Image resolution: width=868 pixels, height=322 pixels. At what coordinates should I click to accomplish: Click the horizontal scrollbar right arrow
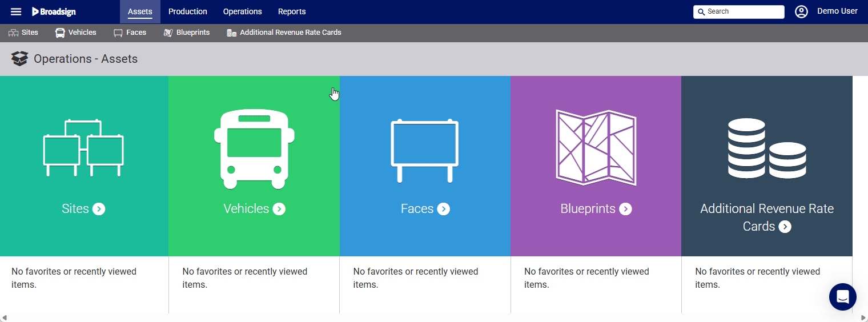click(x=863, y=317)
